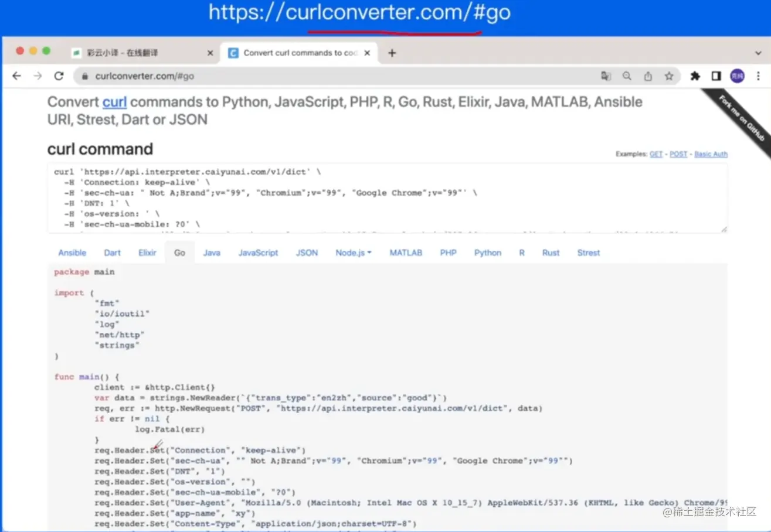This screenshot has width=771, height=532.
Task: Open a new tab with plus button
Action: 392,53
